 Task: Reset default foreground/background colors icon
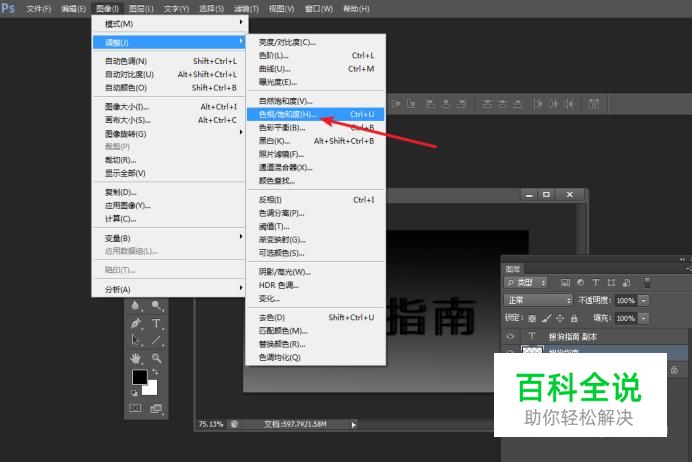pyautogui.click(x=134, y=393)
